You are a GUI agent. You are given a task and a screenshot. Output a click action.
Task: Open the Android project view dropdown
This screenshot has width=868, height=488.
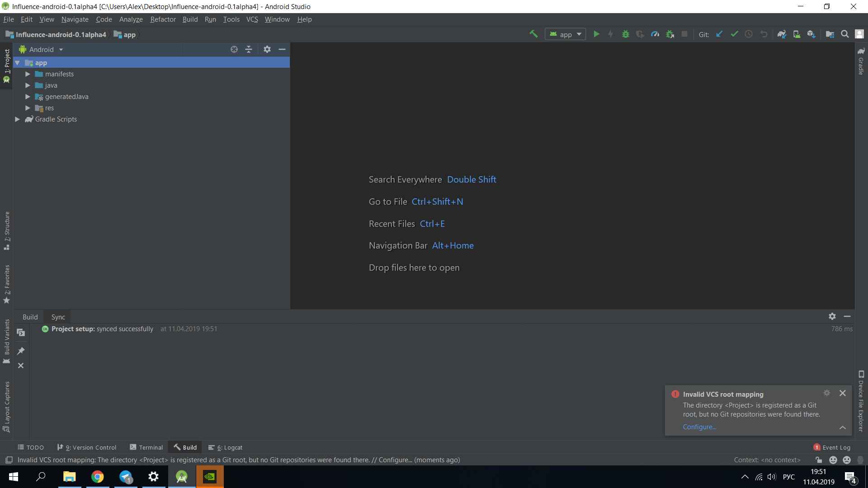[41, 50]
